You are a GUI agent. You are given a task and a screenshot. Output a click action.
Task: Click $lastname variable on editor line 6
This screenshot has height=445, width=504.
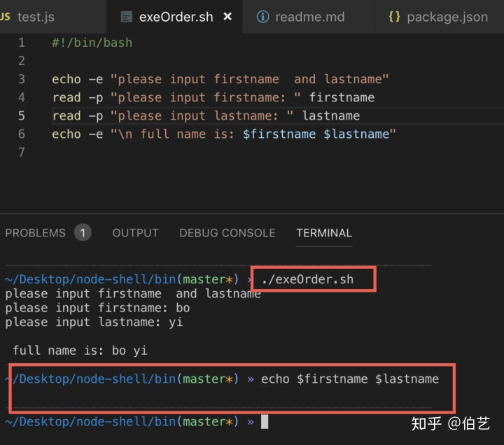coord(356,134)
